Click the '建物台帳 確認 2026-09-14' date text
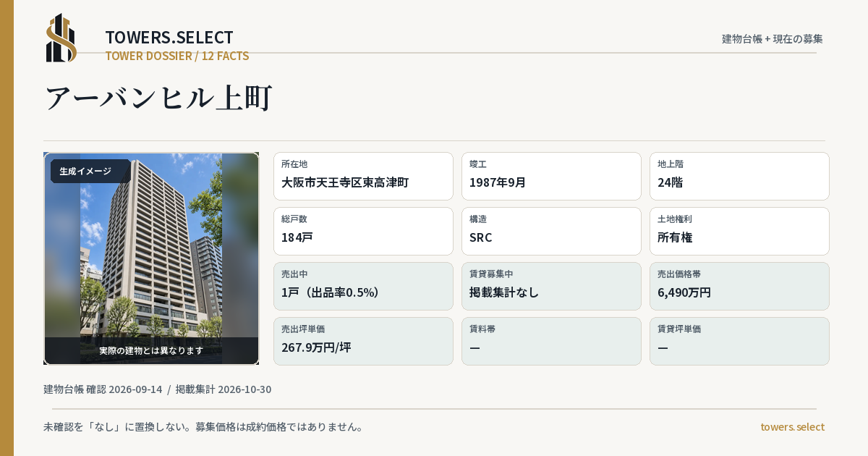 tap(103, 389)
